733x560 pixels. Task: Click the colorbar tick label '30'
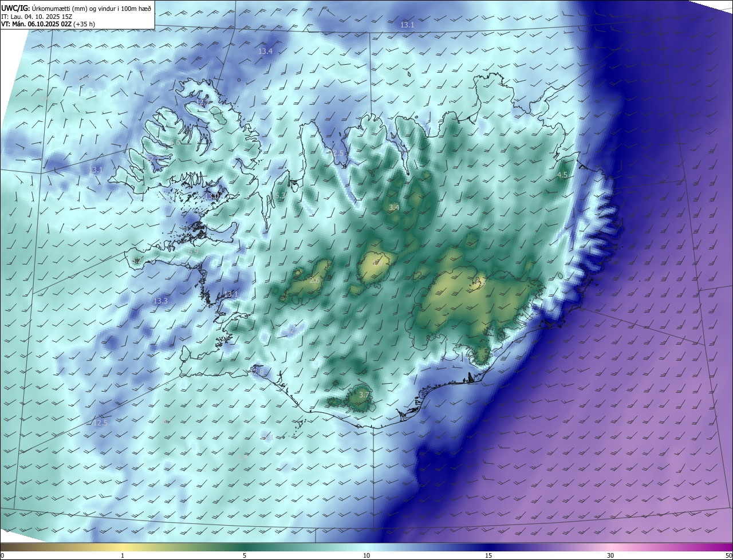(610, 555)
